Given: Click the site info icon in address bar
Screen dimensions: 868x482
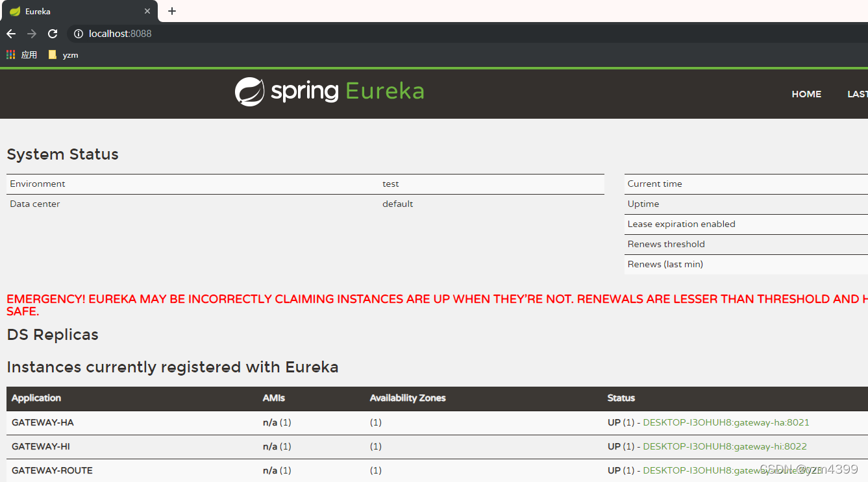Looking at the screenshot, I should [79, 34].
